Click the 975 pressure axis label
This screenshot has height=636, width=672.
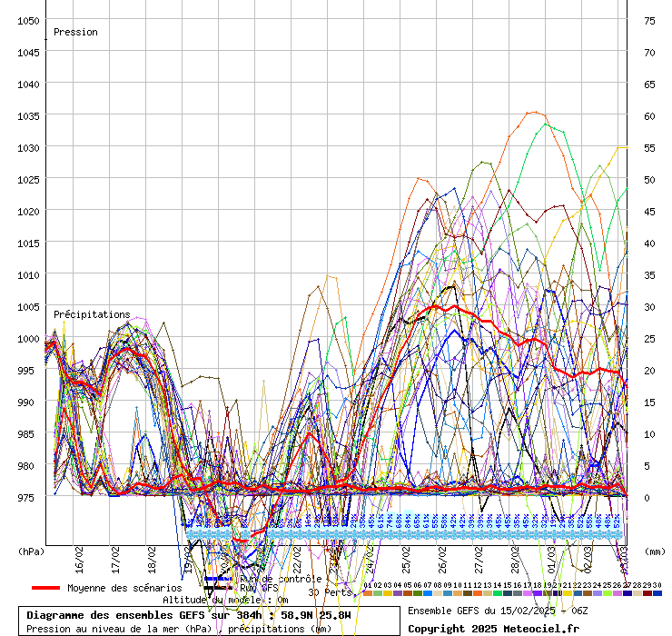31,498
